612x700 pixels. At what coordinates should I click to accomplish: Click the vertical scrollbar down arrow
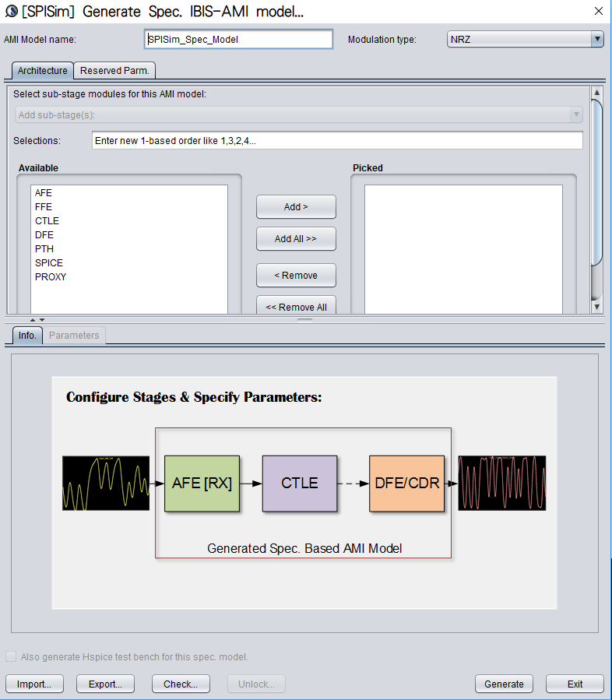(x=596, y=308)
